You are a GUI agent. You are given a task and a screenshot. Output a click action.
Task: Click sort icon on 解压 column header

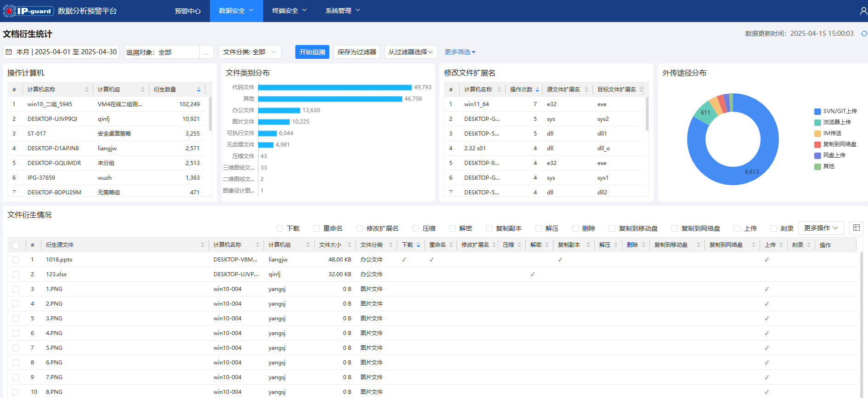[x=616, y=245]
